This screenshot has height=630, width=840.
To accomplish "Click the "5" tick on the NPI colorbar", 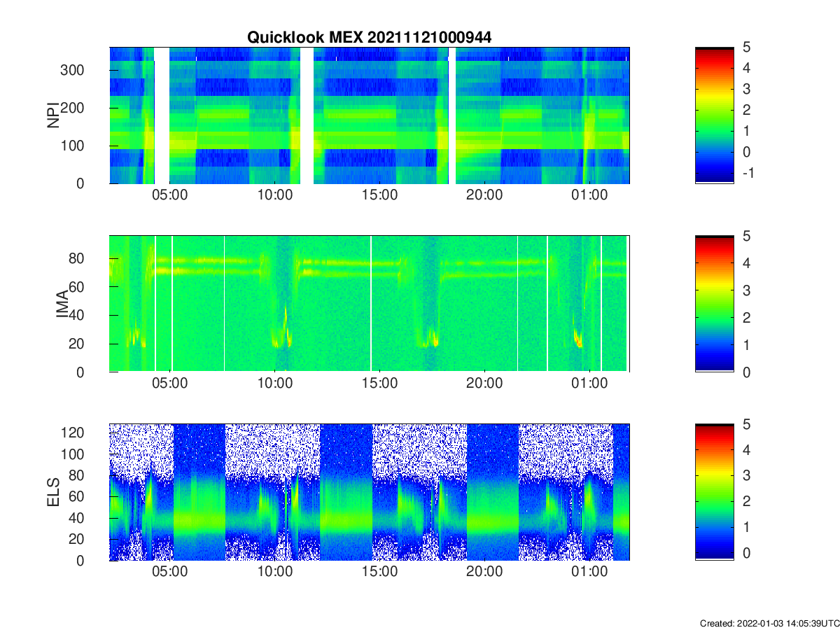I will [747, 48].
